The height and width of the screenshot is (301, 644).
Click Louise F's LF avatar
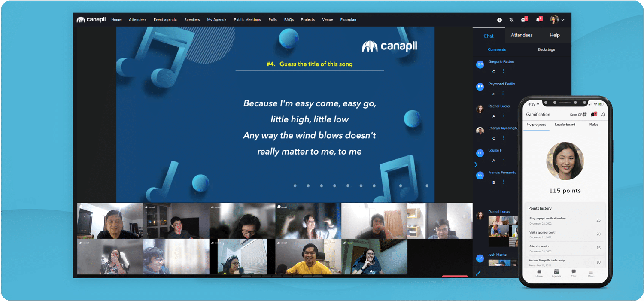click(480, 153)
